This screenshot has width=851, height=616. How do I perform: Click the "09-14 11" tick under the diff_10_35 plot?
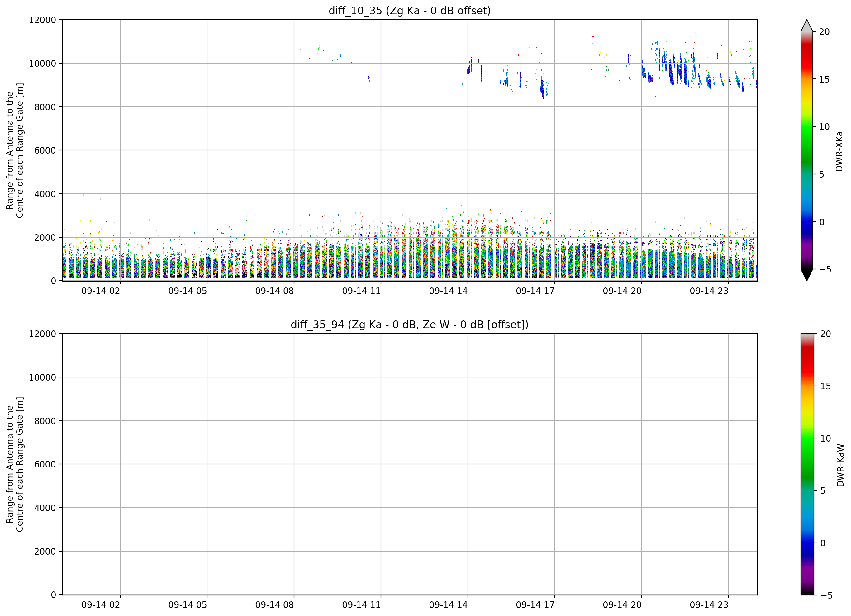(361, 291)
